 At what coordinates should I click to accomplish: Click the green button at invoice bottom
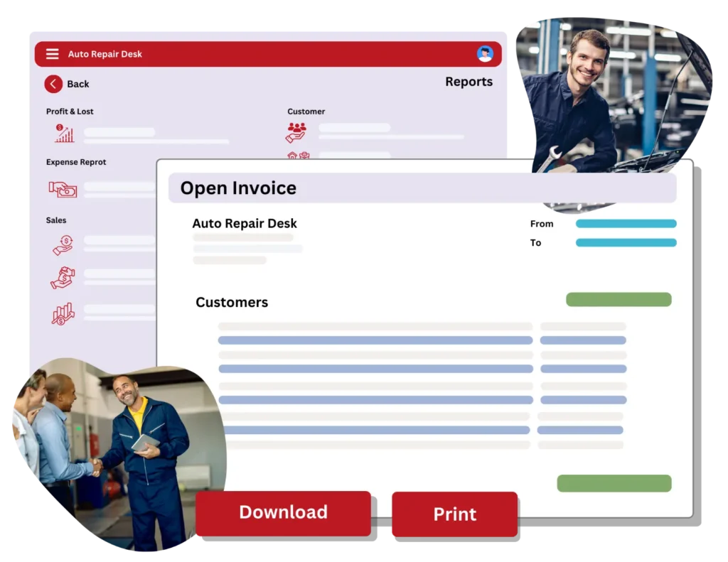click(x=614, y=483)
